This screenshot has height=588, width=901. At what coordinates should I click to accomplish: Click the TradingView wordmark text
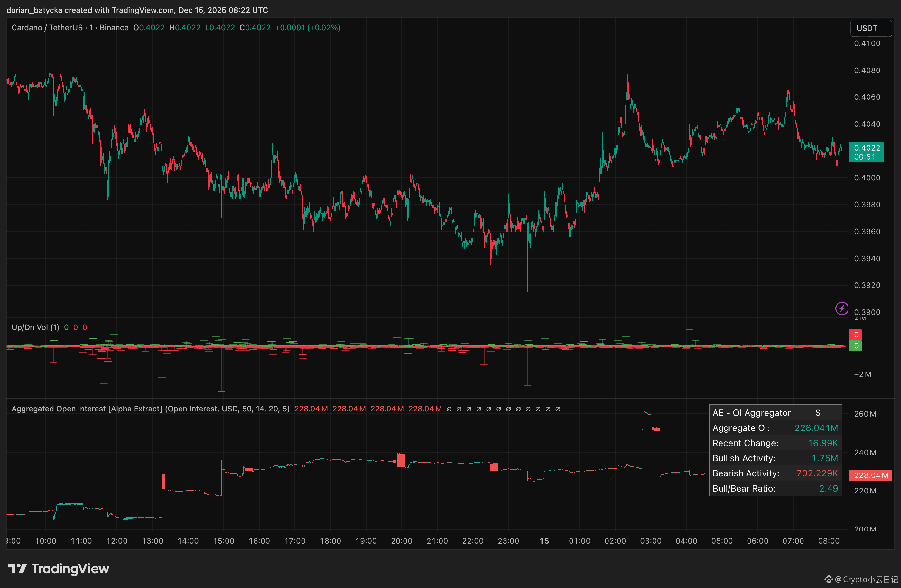point(70,568)
